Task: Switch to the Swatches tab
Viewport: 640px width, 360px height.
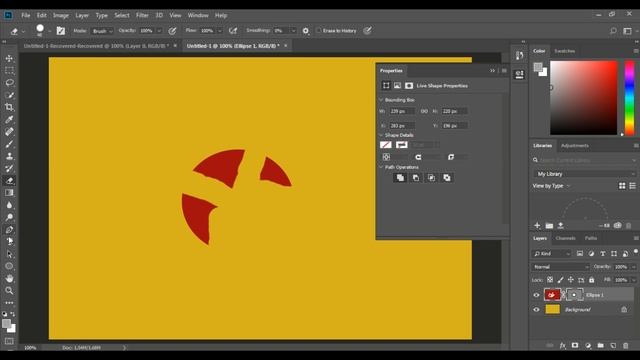Action: 564,51
